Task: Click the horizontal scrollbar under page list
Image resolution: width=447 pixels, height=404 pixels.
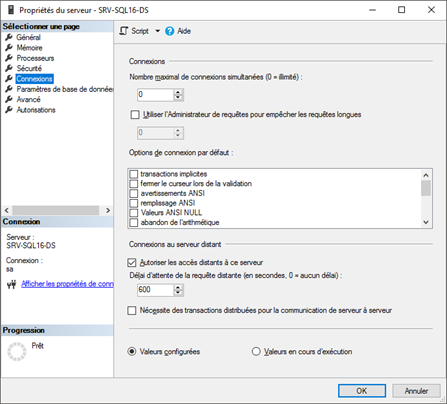Action: click(57, 210)
